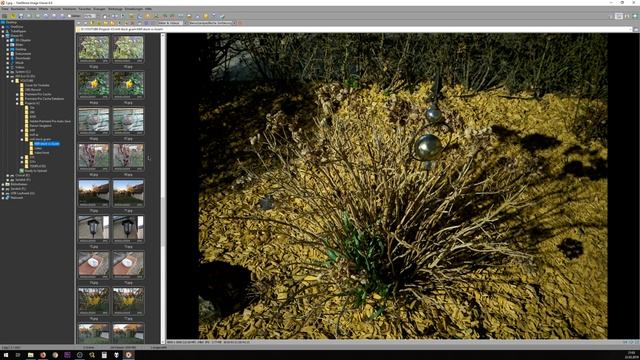Open the Effekte menu
This screenshot has height=360, width=640.
click(x=43, y=9)
